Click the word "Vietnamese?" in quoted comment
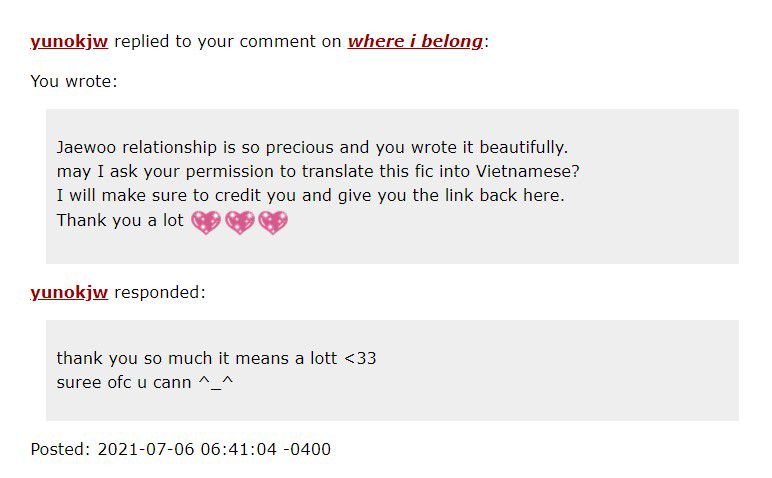This screenshot has height=478, width=772. click(528, 171)
